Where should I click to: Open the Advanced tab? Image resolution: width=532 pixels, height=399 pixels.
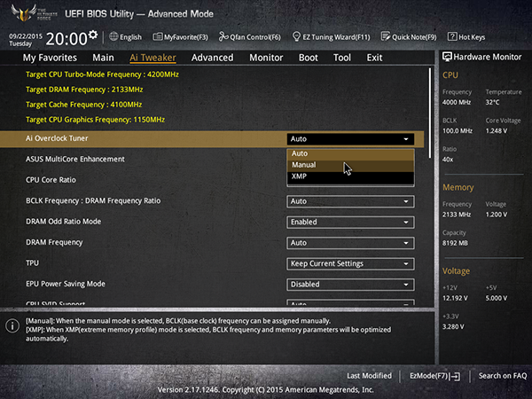(213, 58)
